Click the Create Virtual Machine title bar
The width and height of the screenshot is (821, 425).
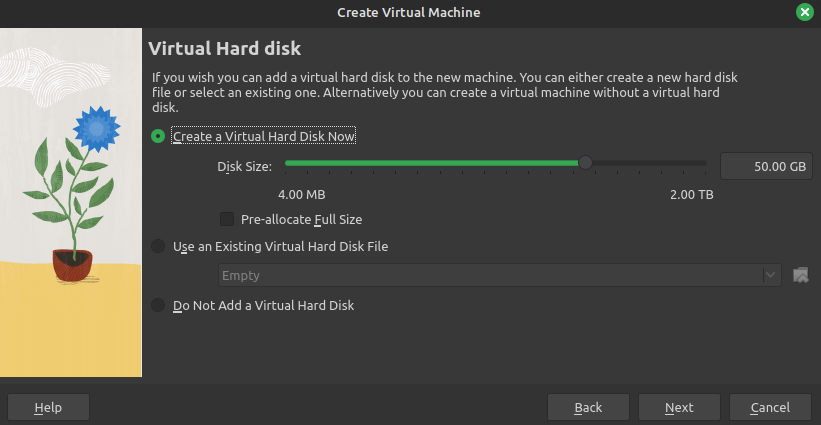coord(408,12)
